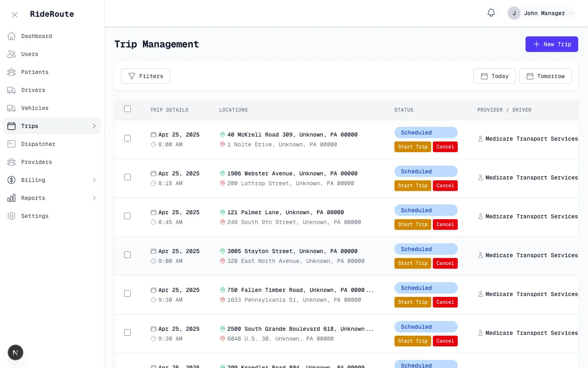Click the round N badge at bottom left
The height and width of the screenshot is (368, 588).
point(16,352)
